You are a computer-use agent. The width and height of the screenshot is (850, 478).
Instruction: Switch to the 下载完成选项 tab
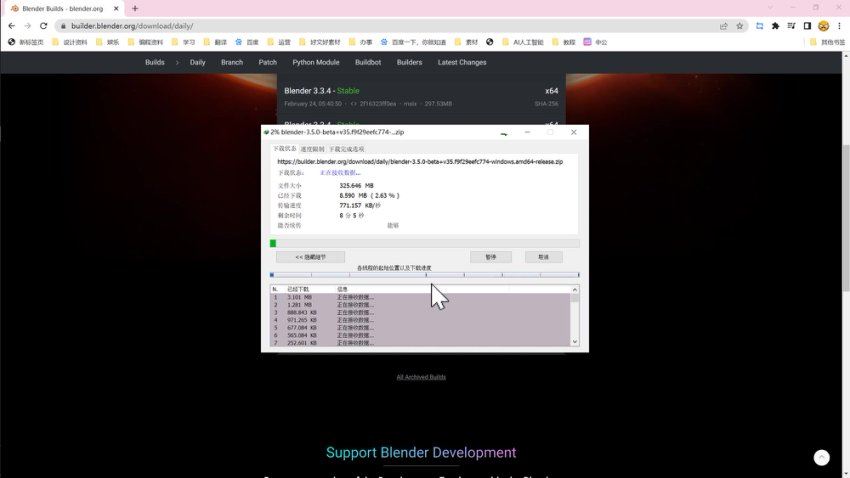(346, 149)
